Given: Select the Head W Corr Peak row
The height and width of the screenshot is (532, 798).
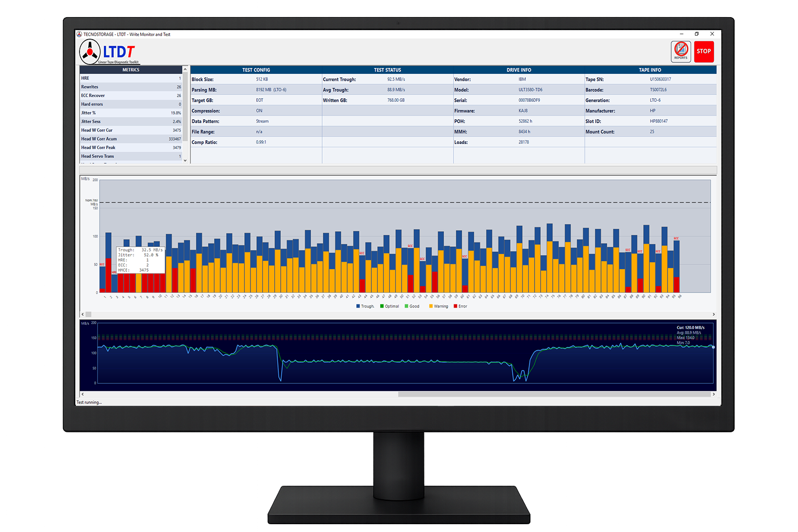Looking at the screenshot, I should [131, 148].
